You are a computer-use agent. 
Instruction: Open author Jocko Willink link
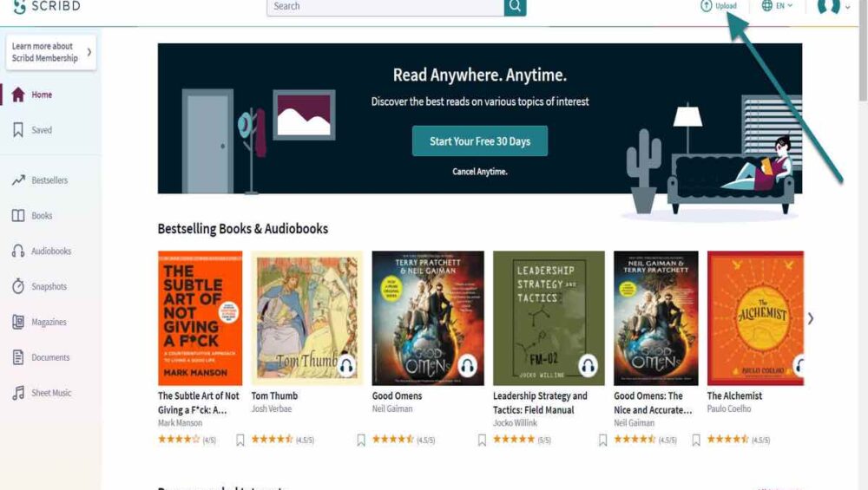(515, 423)
